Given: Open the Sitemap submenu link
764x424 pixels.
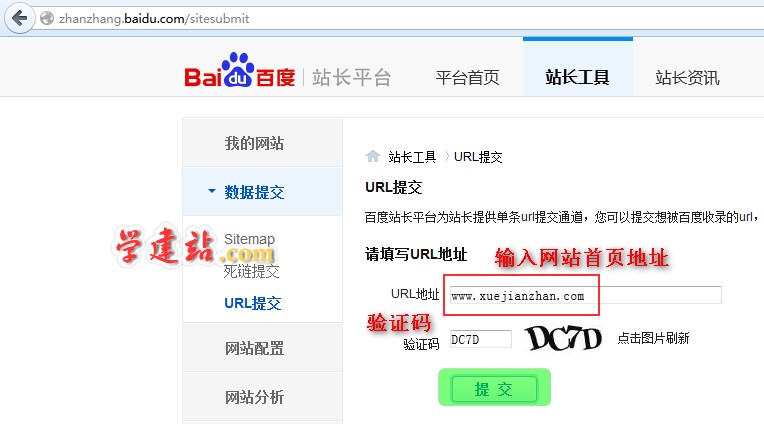Looking at the screenshot, I should (249, 239).
